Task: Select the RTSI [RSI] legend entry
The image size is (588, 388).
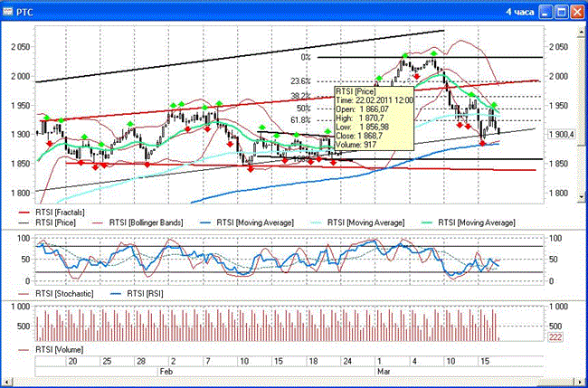Action: pyautogui.click(x=137, y=294)
